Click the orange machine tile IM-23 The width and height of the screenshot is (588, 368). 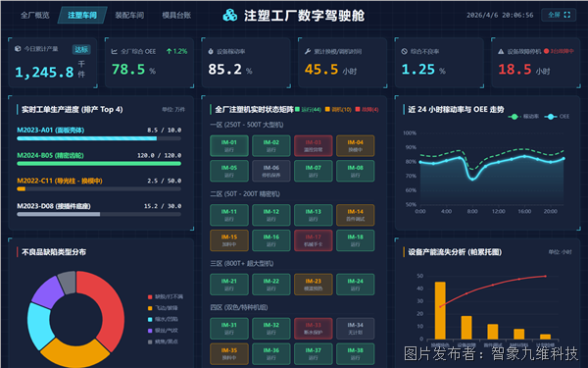point(314,285)
